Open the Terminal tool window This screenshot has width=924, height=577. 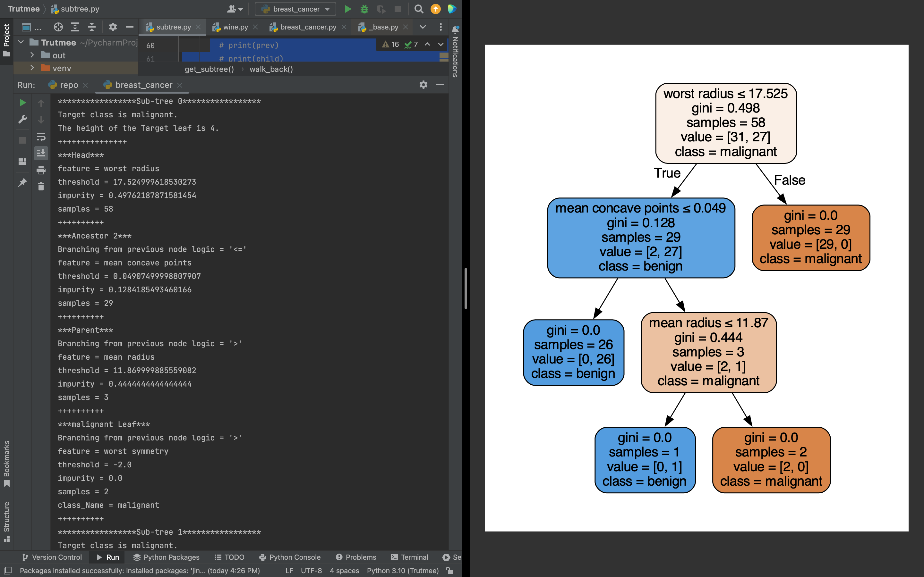(409, 557)
